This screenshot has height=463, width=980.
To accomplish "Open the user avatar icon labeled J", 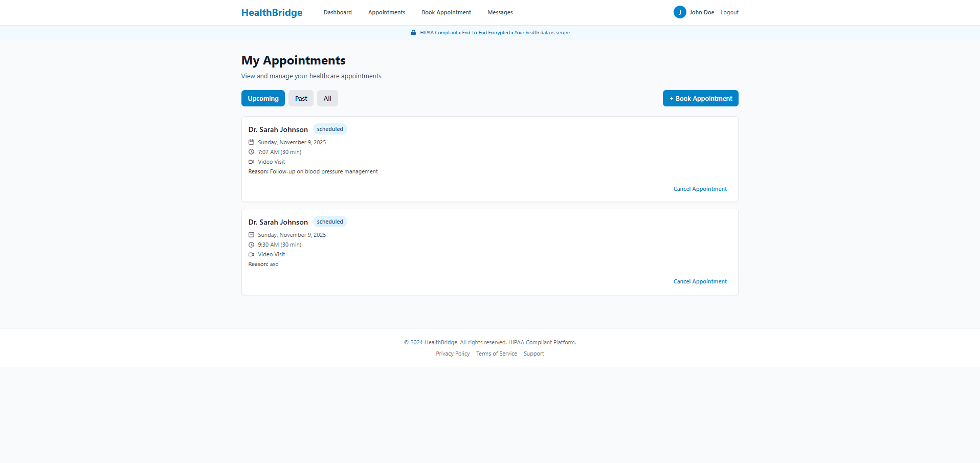I will pyautogui.click(x=680, y=12).
